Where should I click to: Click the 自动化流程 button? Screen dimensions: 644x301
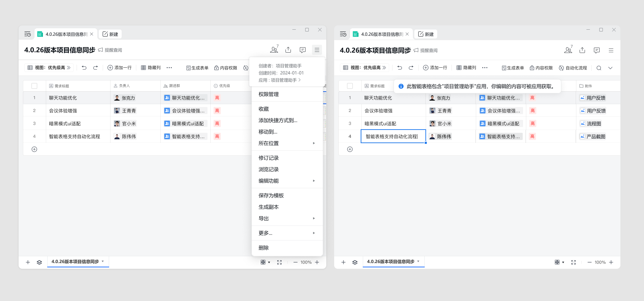[573, 68]
